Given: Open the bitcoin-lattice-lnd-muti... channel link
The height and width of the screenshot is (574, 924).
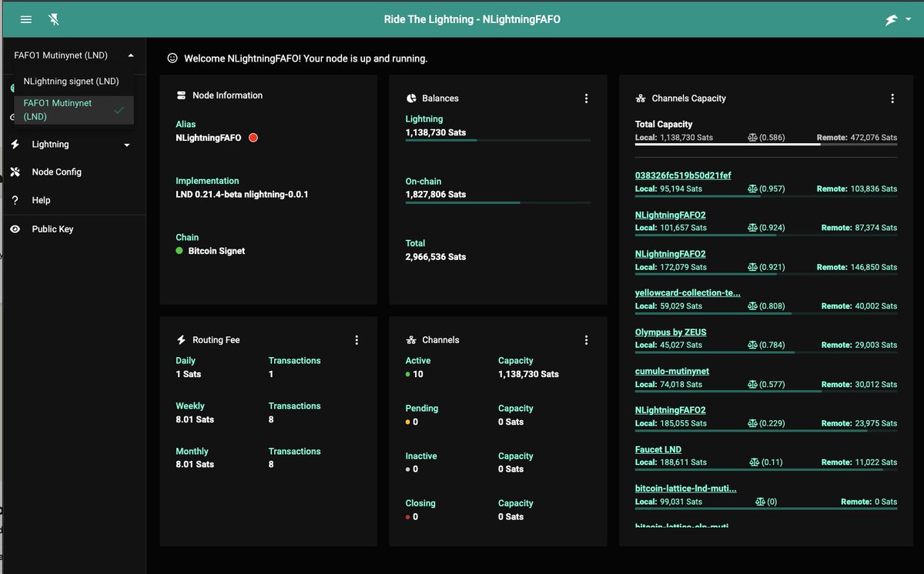Looking at the screenshot, I should pyautogui.click(x=686, y=489).
